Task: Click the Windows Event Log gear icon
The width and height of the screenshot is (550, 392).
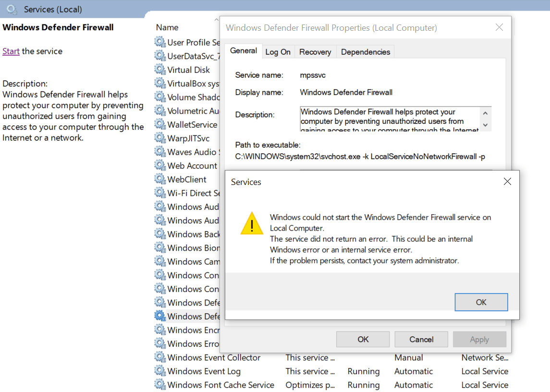Action: click(160, 370)
